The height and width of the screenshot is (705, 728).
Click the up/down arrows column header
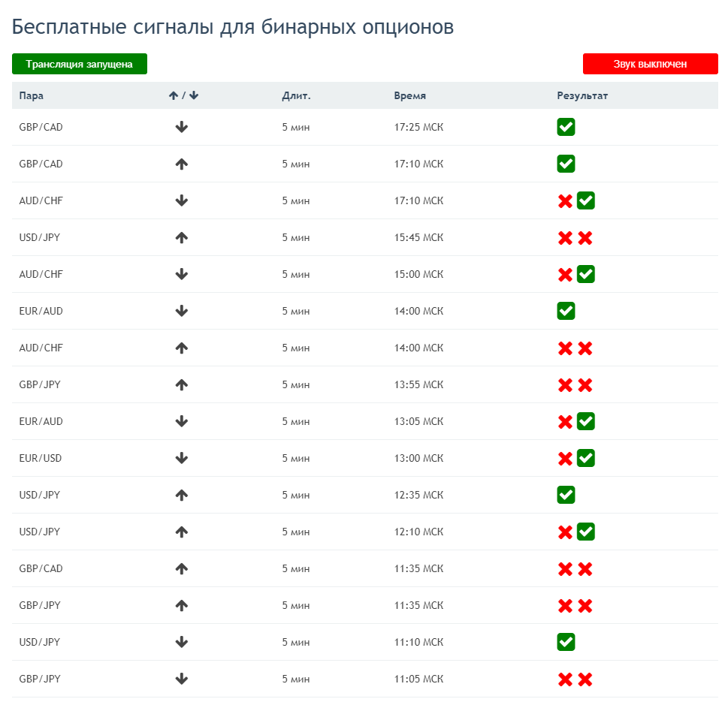183,95
